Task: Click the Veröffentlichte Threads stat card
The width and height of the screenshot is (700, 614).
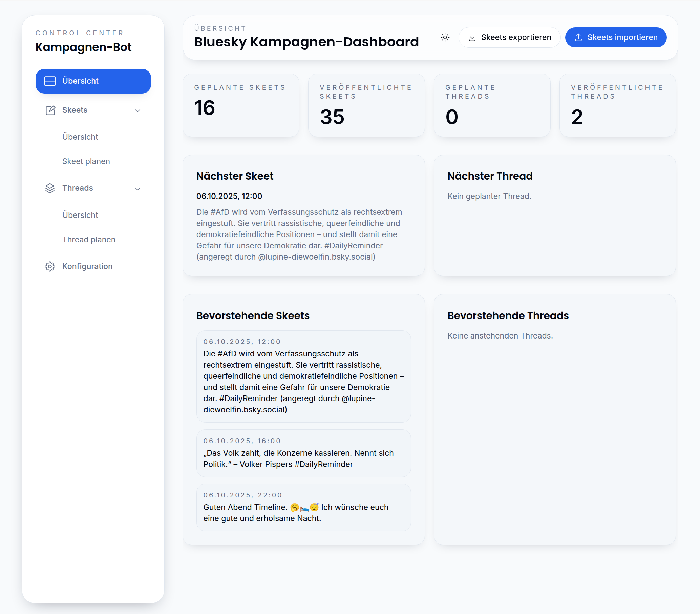Action: tap(617, 105)
